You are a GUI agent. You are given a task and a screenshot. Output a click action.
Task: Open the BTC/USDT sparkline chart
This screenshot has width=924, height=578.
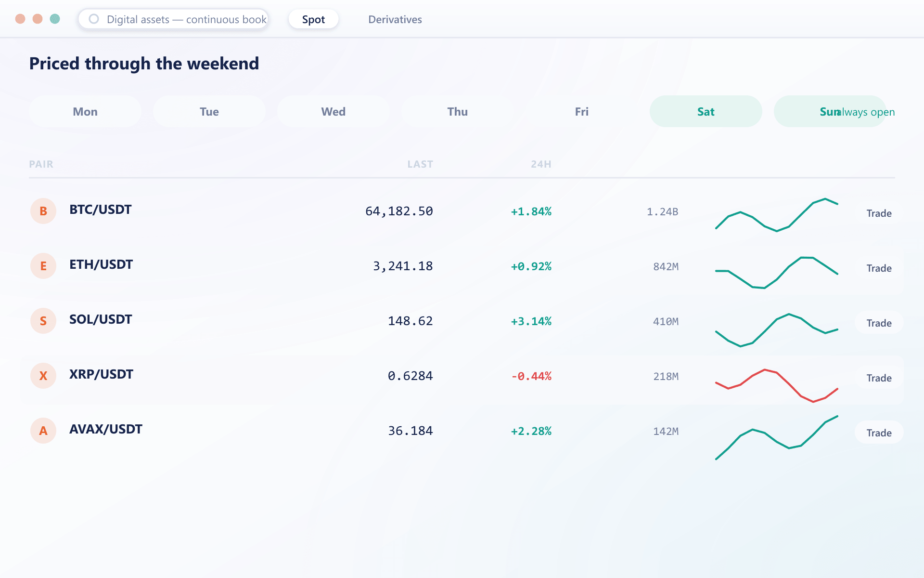point(777,214)
